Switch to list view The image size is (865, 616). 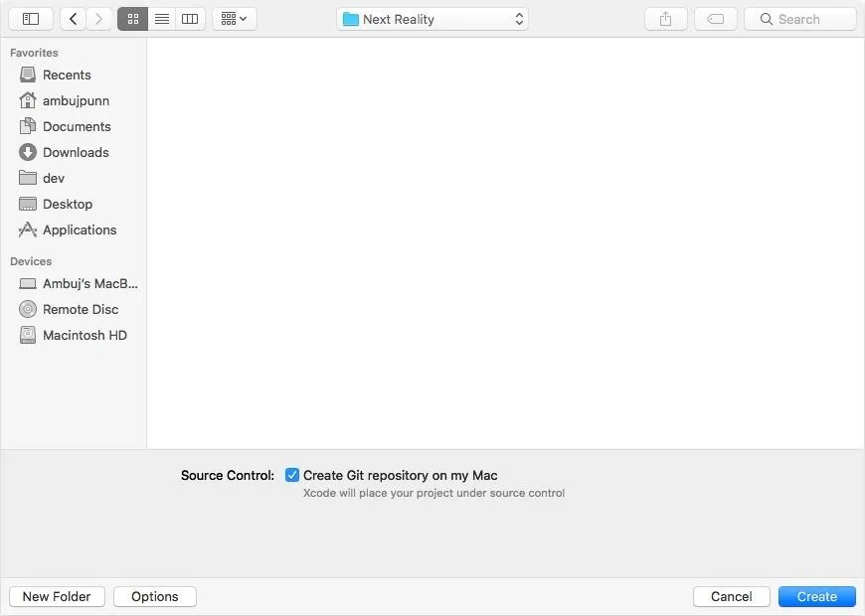pyautogui.click(x=162, y=19)
